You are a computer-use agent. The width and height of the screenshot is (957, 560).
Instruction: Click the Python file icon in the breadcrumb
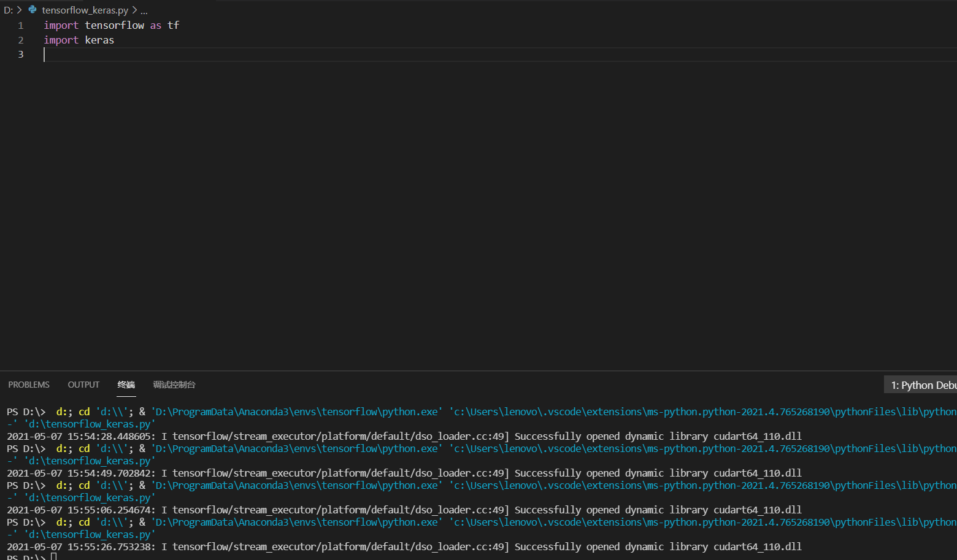[33, 10]
